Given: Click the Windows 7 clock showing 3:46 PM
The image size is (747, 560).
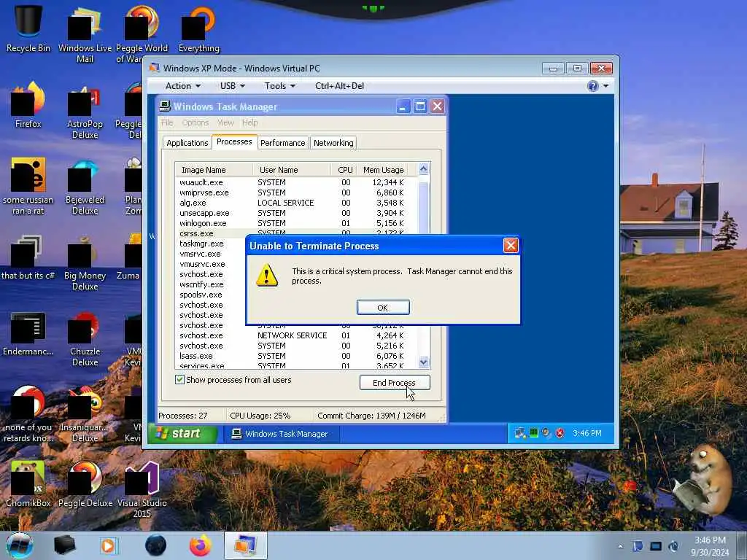Looking at the screenshot, I should coord(710,546).
